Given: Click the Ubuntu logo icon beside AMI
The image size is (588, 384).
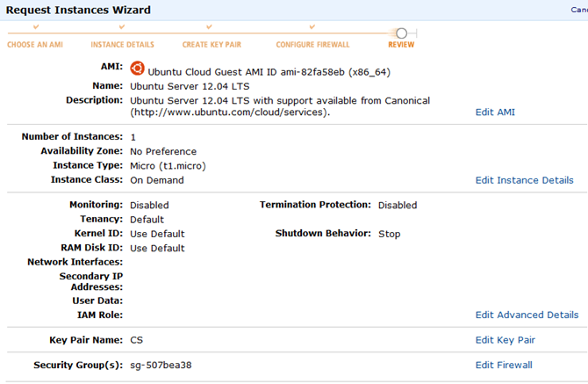Looking at the screenshot, I should tap(137, 68).
